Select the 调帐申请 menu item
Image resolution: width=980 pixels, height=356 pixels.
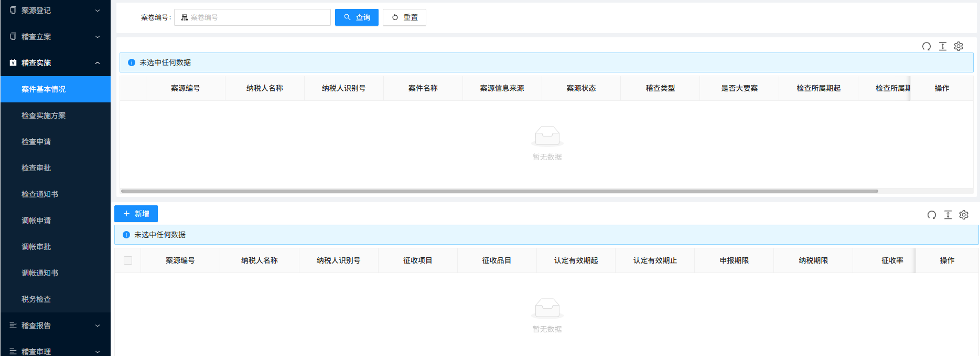pyautogui.click(x=36, y=221)
